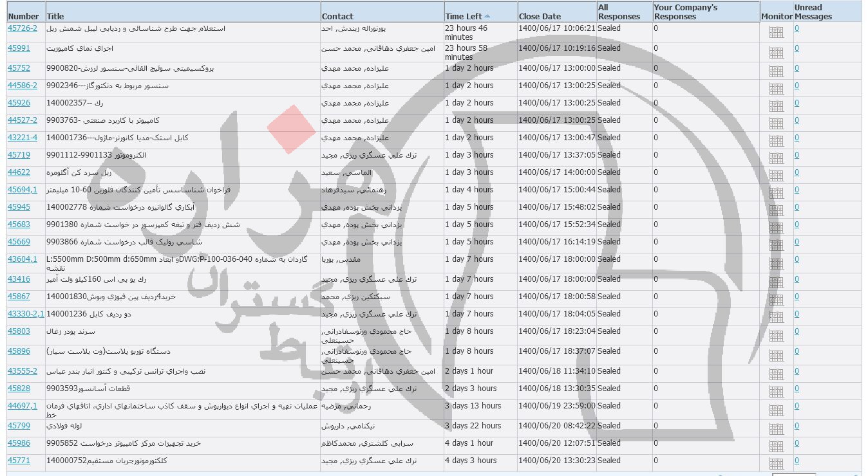Click Monitor icon for negotiation 45726-2
The image size is (868, 476).
776,33
